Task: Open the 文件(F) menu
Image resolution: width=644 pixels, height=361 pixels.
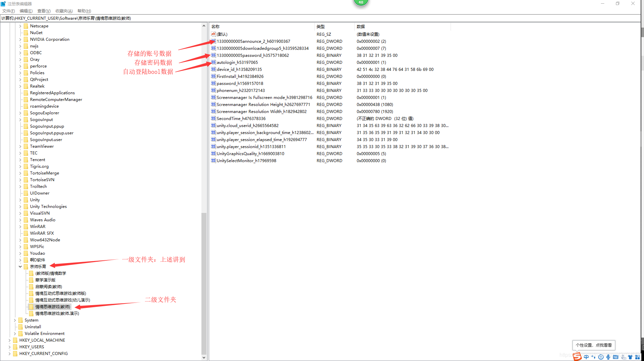Action: click(x=8, y=11)
